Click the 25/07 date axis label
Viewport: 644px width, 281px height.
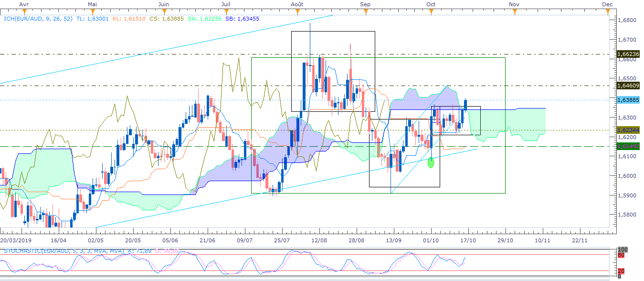pos(282,241)
